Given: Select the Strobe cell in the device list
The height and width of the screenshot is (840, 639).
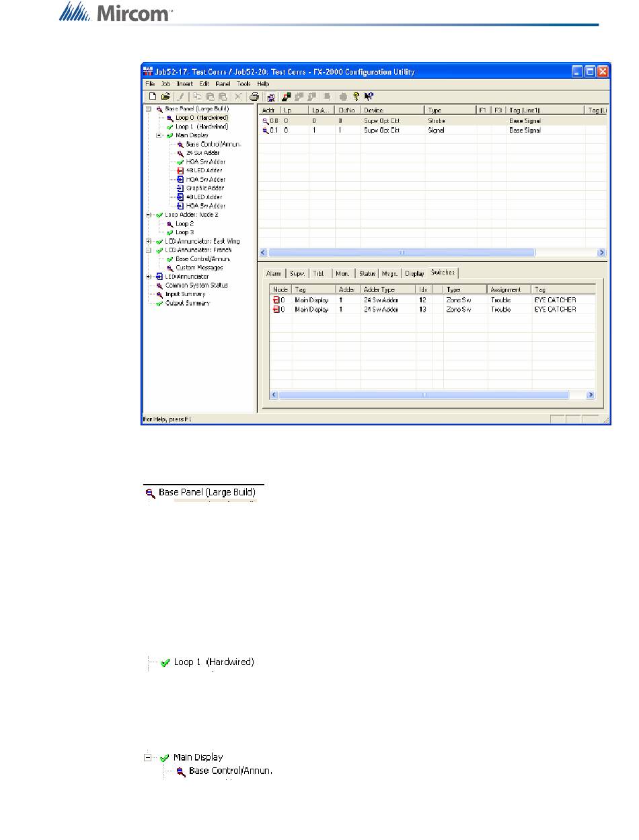Looking at the screenshot, I should pyautogui.click(x=436, y=121).
